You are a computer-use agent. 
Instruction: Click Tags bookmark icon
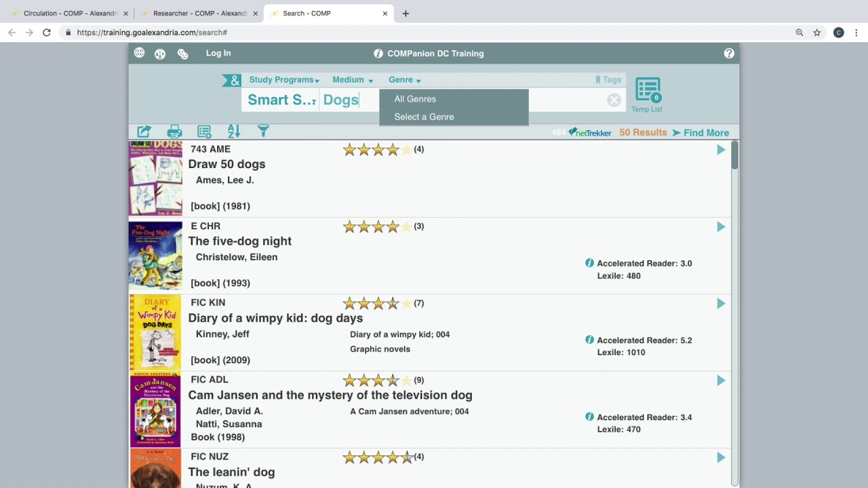tap(597, 80)
